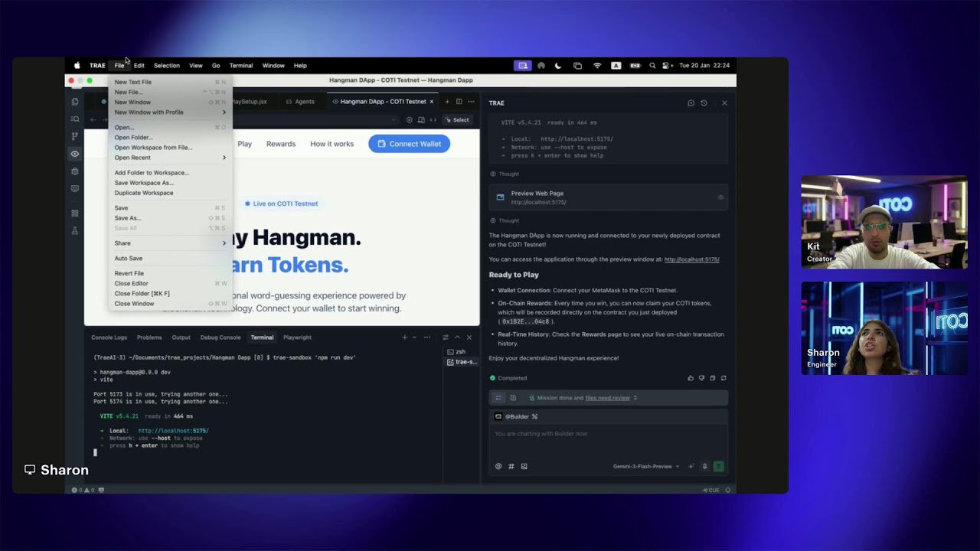Expand the Open Recent submenu

tap(169, 158)
